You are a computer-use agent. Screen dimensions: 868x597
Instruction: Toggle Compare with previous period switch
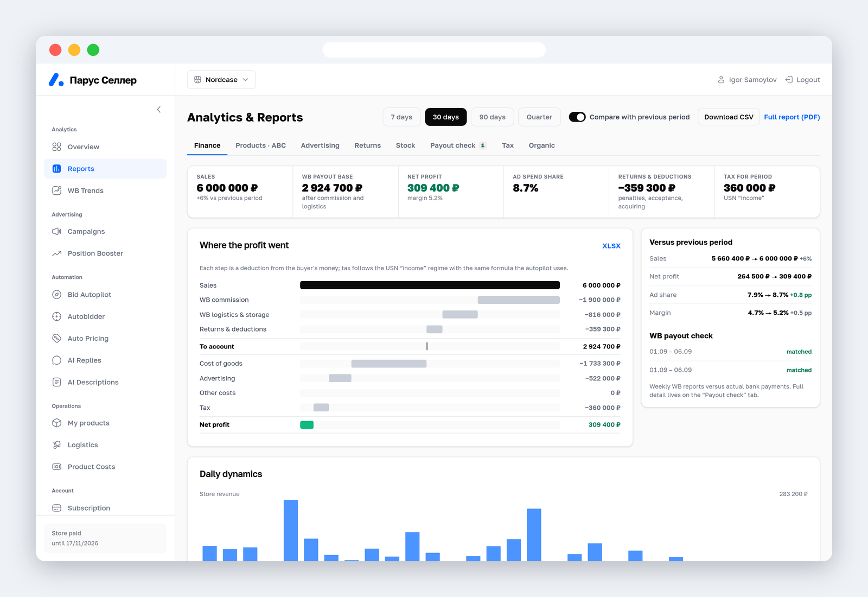click(x=577, y=117)
